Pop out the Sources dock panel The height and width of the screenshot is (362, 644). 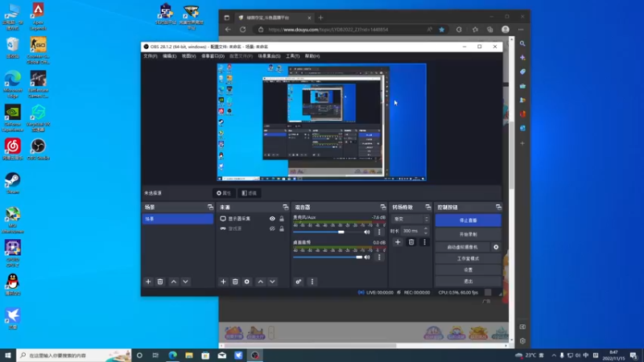pyautogui.click(x=286, y=208)
